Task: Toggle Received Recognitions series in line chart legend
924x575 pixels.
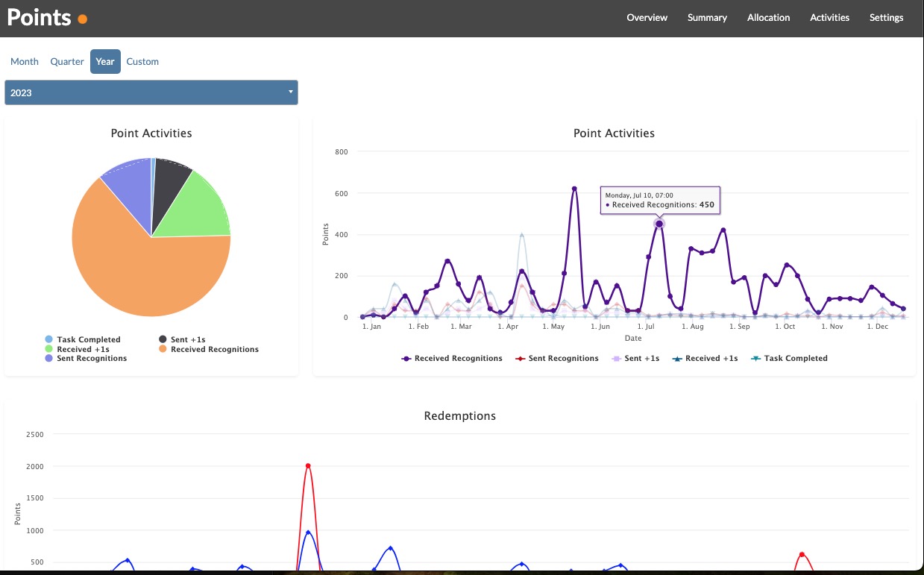Action: [x=452, y=359]
